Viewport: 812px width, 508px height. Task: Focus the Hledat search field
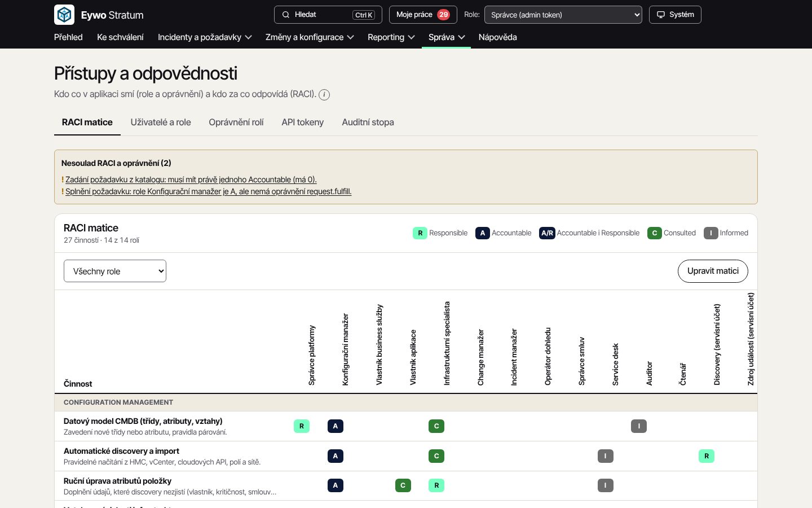point(328,15)
